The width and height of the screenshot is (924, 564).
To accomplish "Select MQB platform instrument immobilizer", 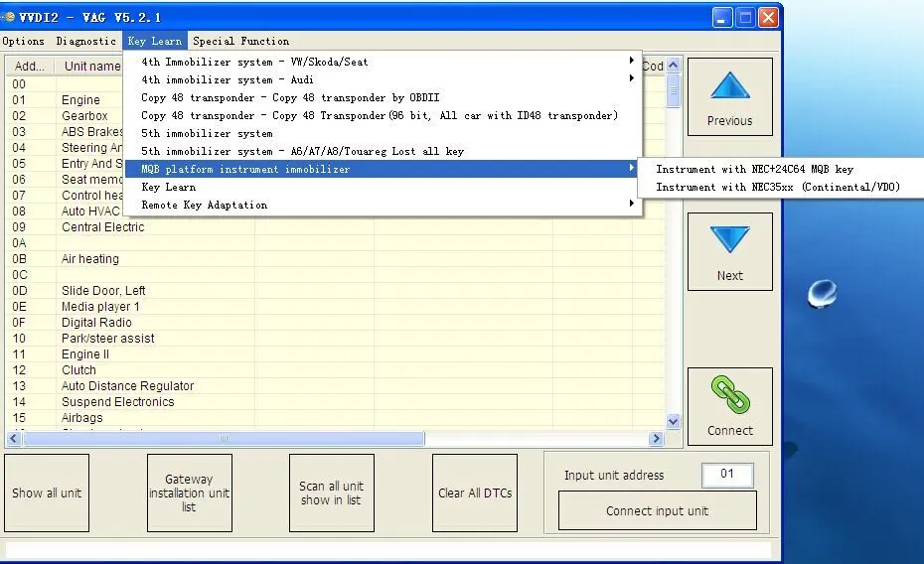I will point(384,169).
